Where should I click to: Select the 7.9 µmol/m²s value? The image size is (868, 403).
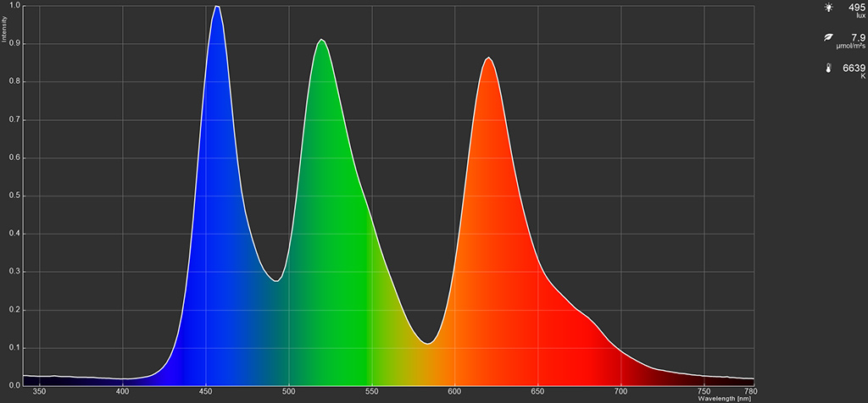pyautogui.click(x=858, y=37)
